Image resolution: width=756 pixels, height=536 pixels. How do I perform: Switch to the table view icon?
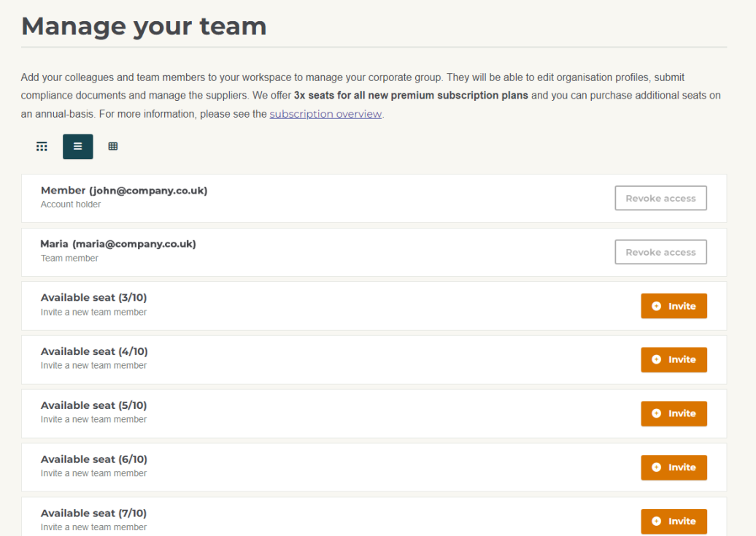(113, 147)
